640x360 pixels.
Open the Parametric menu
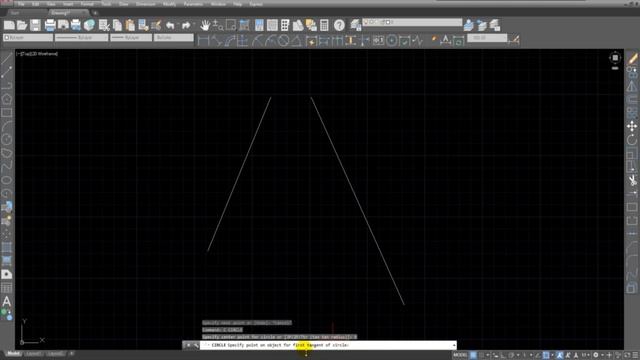[193, 4]
